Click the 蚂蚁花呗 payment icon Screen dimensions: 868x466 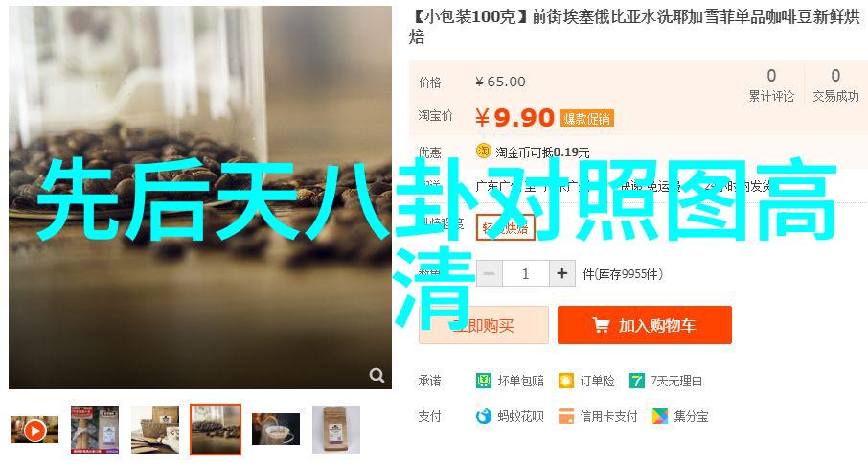pyautogui.click(x=484, y=416)
